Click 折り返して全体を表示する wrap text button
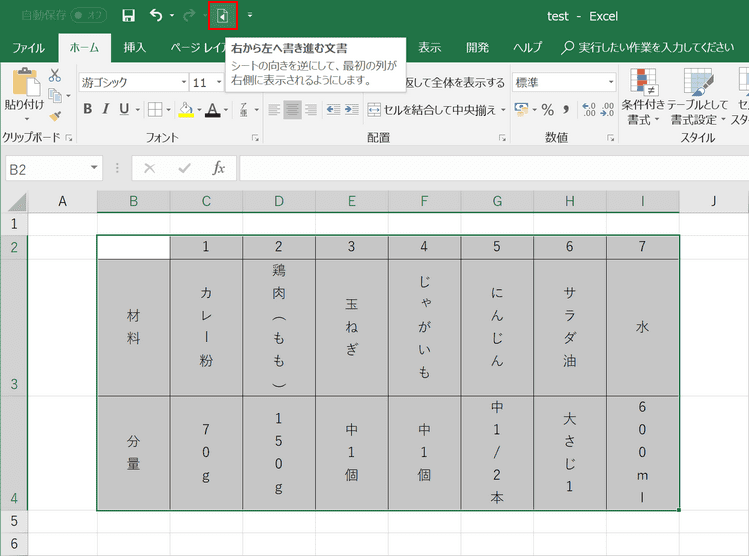Image resolution: width=749 pixels, height=556 pixels. [x=454, y=83]
